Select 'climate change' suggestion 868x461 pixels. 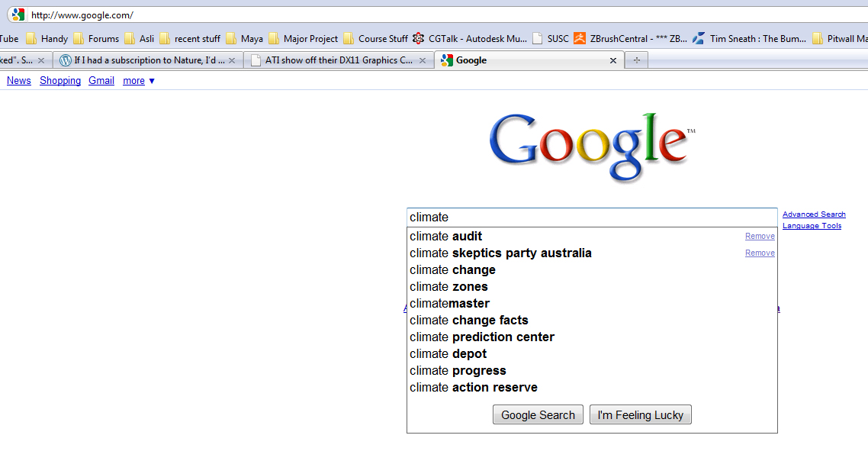[x=452, y=270]
